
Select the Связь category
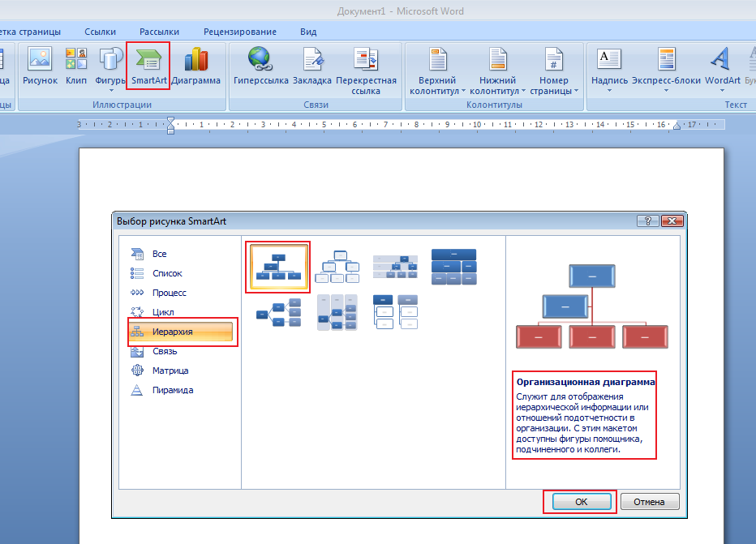point(180,351)
